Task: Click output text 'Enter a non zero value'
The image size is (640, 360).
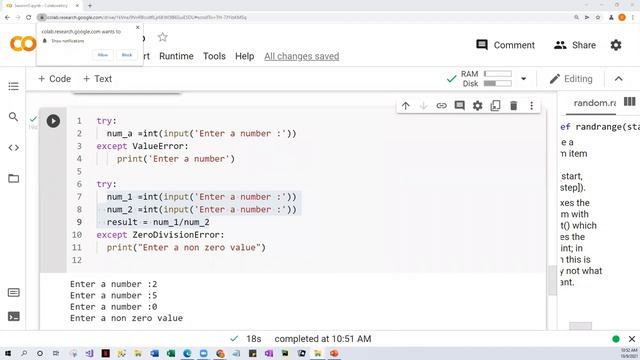Action: click(126, 318)
